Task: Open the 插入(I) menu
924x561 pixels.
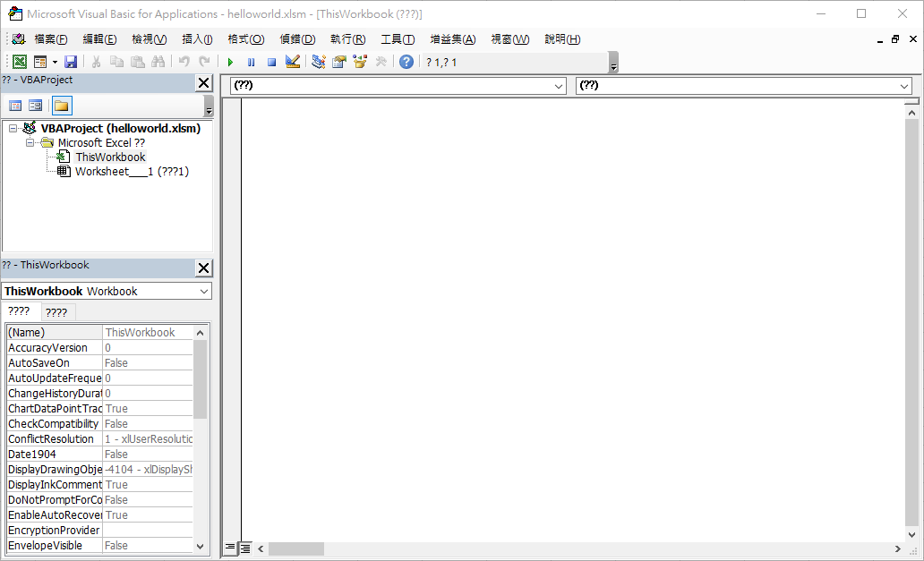Action: pyautogui.click(x=197, y=39)
